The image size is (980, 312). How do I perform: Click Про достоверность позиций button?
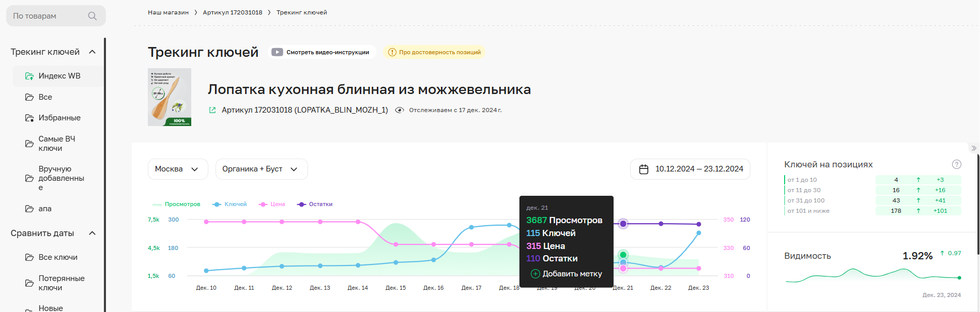[x=434, y=52]
